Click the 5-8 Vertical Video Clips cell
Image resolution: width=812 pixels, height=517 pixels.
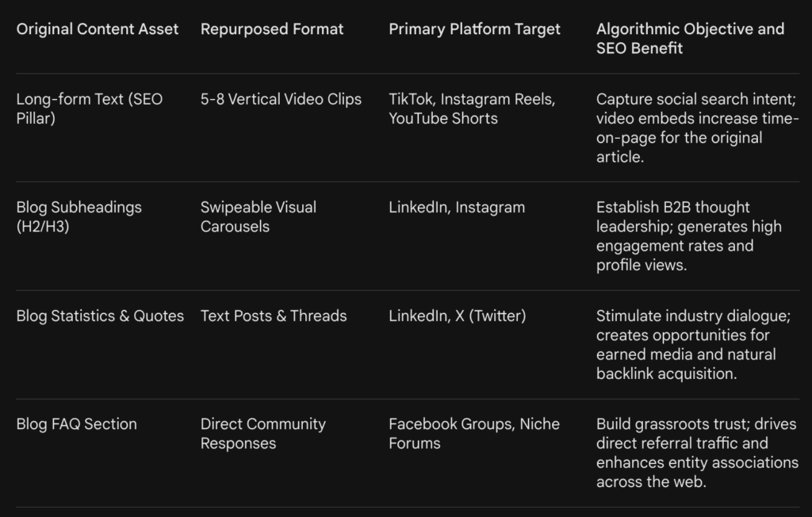coord(281,99)
